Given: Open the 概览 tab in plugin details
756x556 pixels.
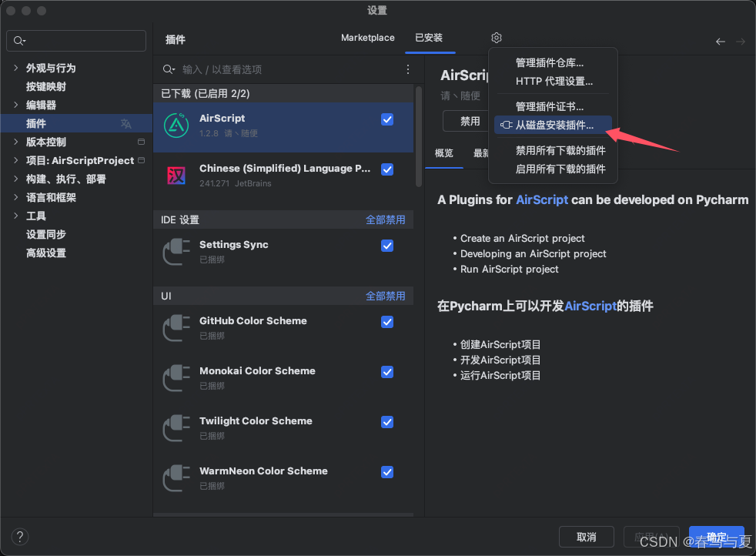Looking at the screenshot, I should point(444,153).
